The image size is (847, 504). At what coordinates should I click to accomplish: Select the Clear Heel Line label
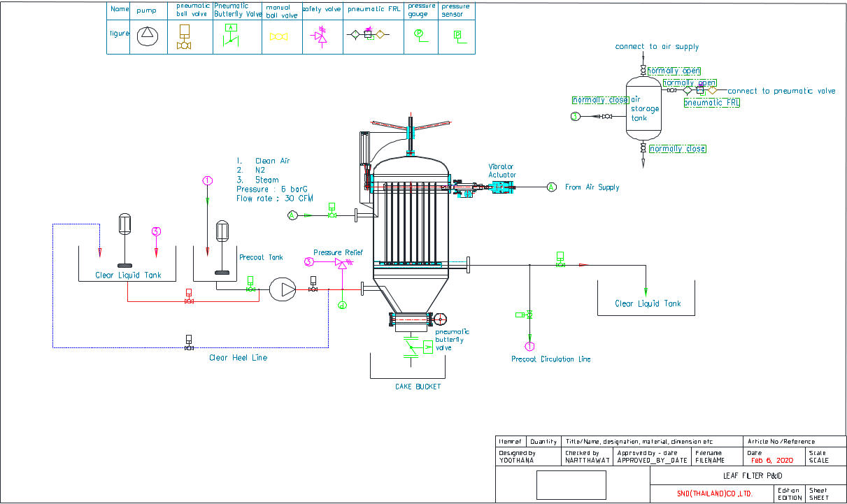[238, 358]
